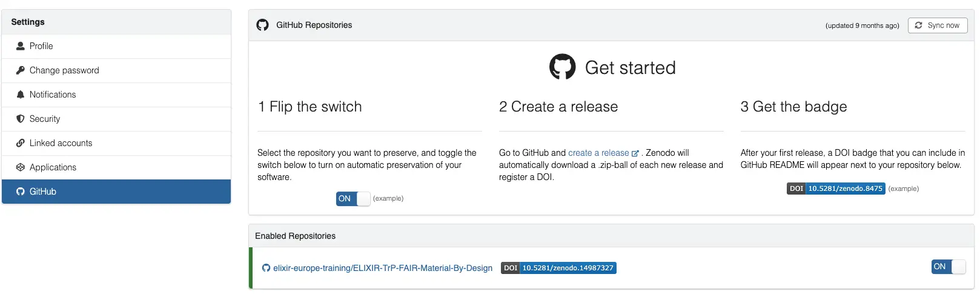Screen dimensions: 980x294
Task: Select the GitHub settings item
Action: click(x=116, y=192)
